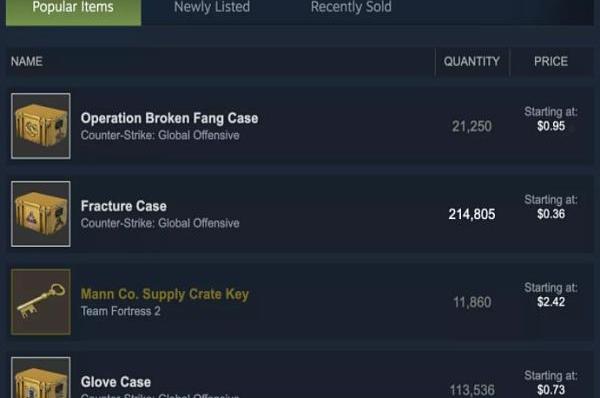Open the Glove Case title link
This screenshot has width=600, height=398.
click(116, 382)
